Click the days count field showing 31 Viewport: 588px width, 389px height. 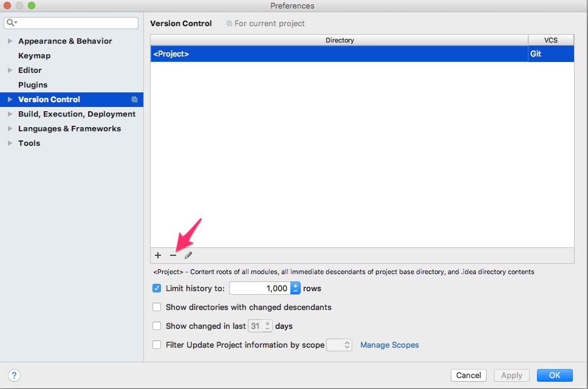(256, 326)
